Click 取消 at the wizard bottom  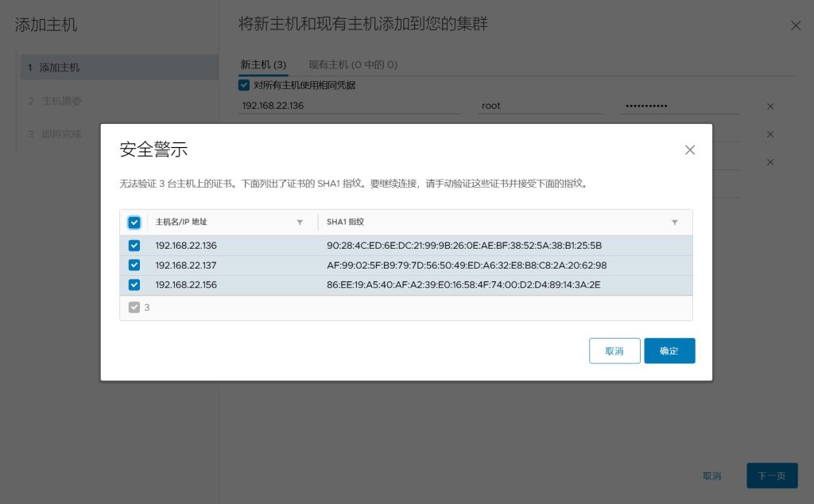coord(712,475)
